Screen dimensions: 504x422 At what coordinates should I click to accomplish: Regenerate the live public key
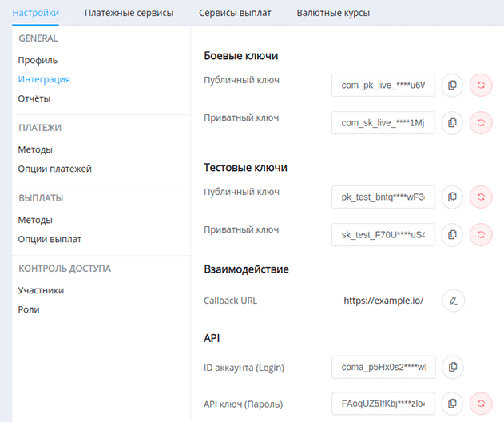point(481,85)
